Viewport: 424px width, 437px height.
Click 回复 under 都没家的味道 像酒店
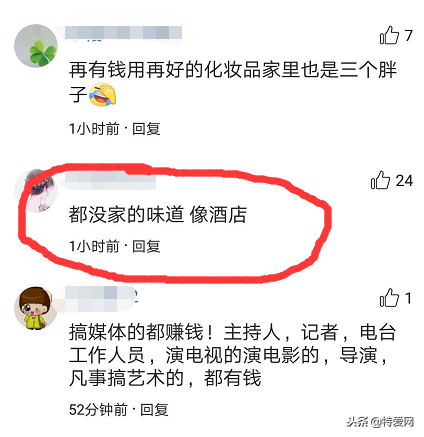point(146,246)
